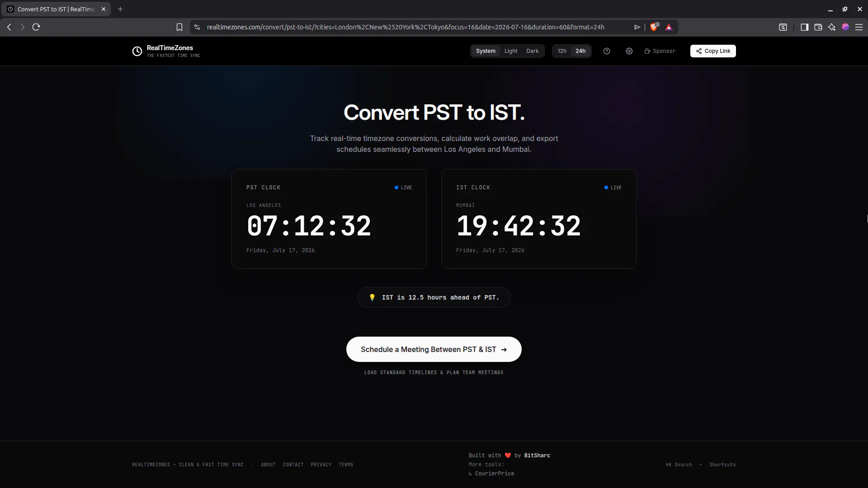This screenshot has height=488, width=868.
Task: Open the help question-mark icon
Action: click(x=607, y=51)
